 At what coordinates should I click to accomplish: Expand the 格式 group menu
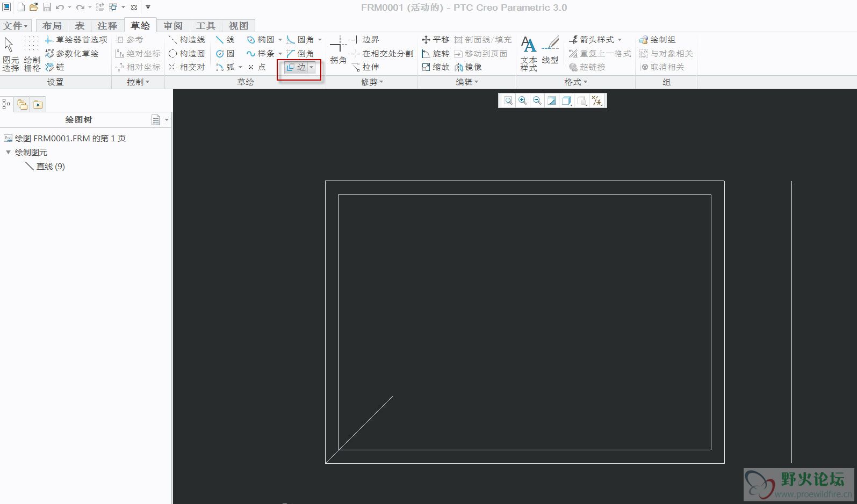click(x=575, y=82)
